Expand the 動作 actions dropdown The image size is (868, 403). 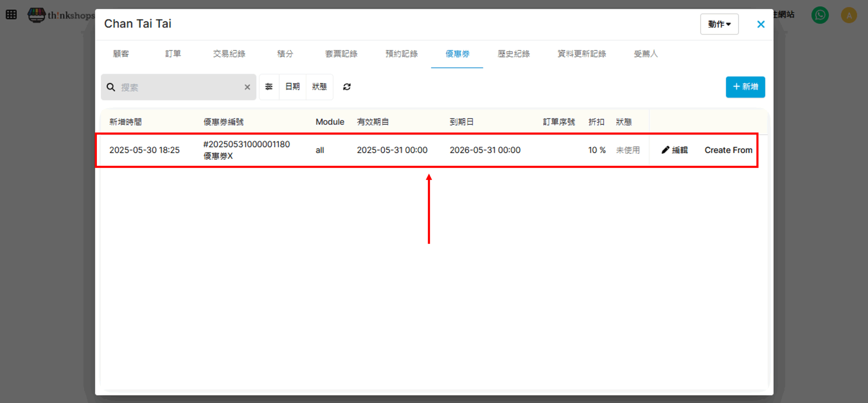(x=719, y=24)
